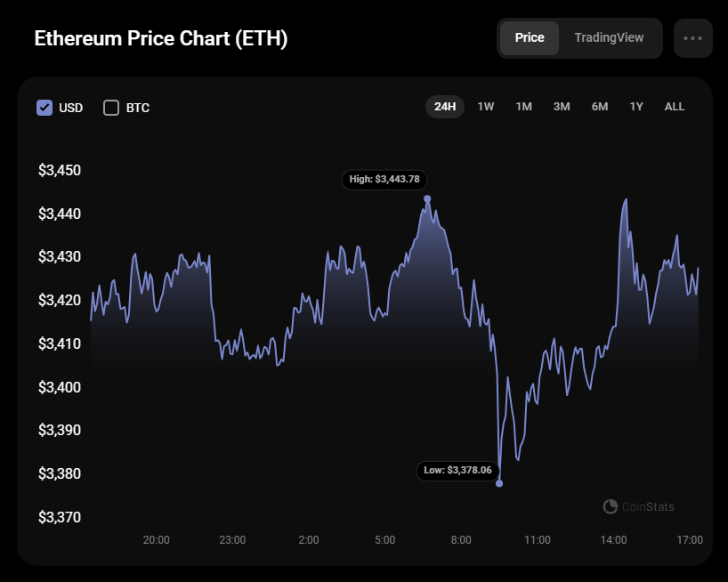Click the high price point dot

coord(427,198)
